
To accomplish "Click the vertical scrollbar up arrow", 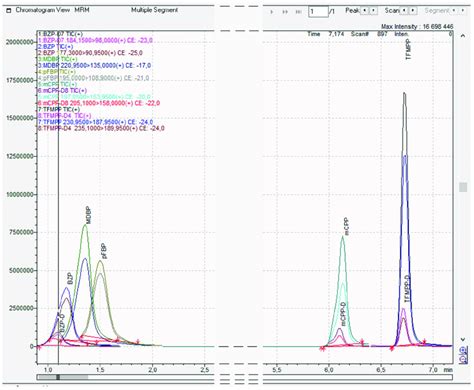I will 463,36.
